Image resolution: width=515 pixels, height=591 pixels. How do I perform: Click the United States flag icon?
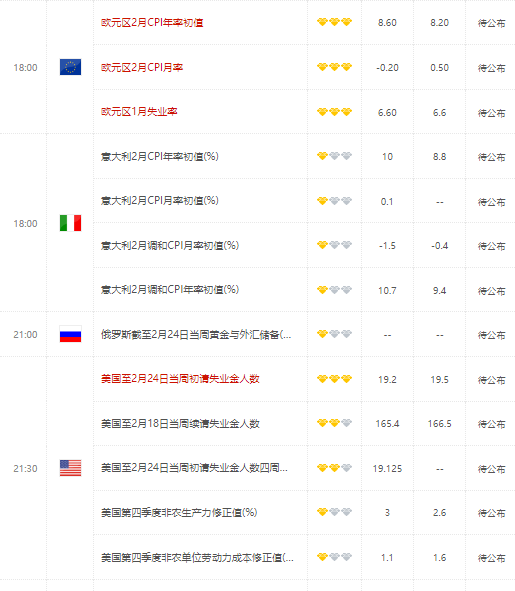(x=71, y=468)
